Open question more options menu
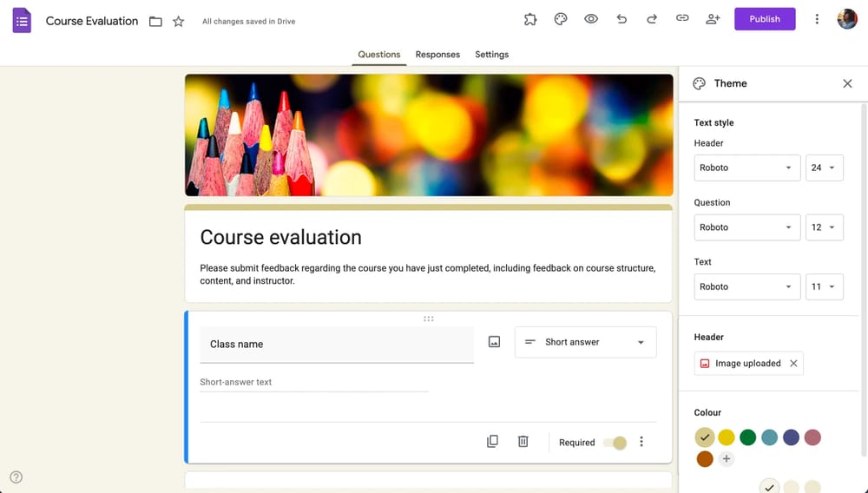 (x=641, y=442)
